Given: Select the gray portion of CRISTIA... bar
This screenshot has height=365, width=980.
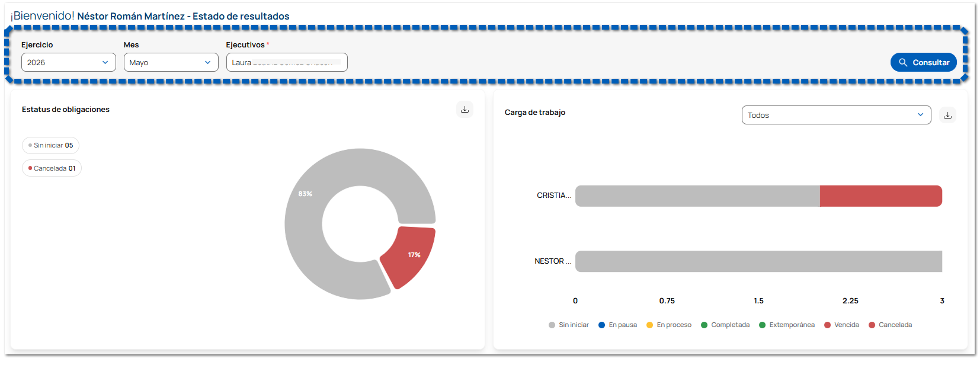Looking at the screenshot, I should [697, 196].
